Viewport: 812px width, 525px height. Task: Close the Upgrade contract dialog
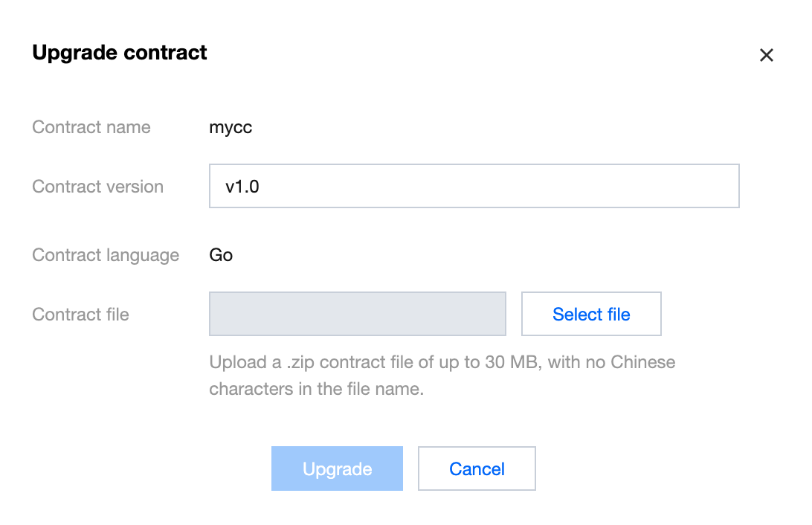(x=767, y=55)
